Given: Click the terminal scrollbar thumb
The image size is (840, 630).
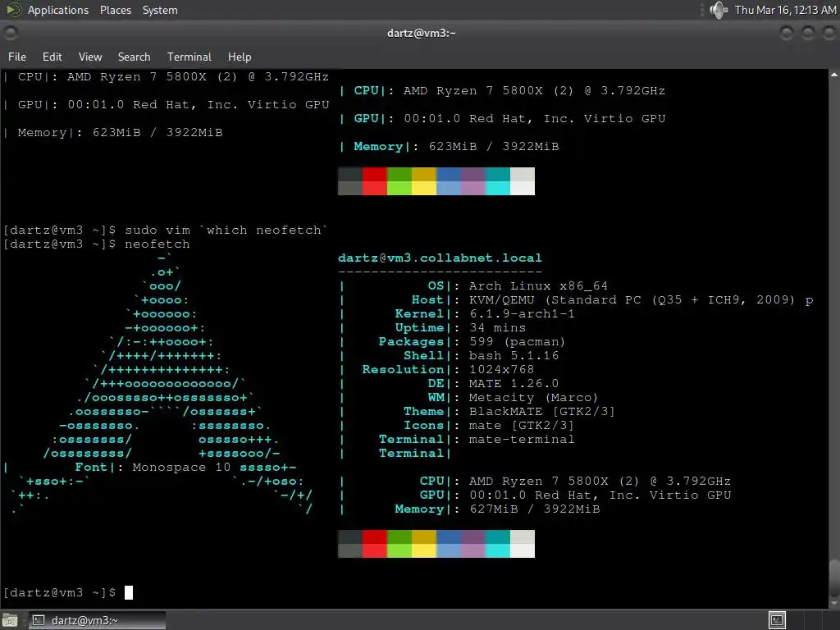Looking at the screenshot, I should (834, 577).
